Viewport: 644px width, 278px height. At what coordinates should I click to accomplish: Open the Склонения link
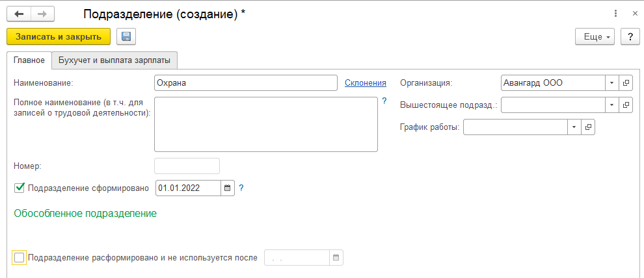point(365,82)
